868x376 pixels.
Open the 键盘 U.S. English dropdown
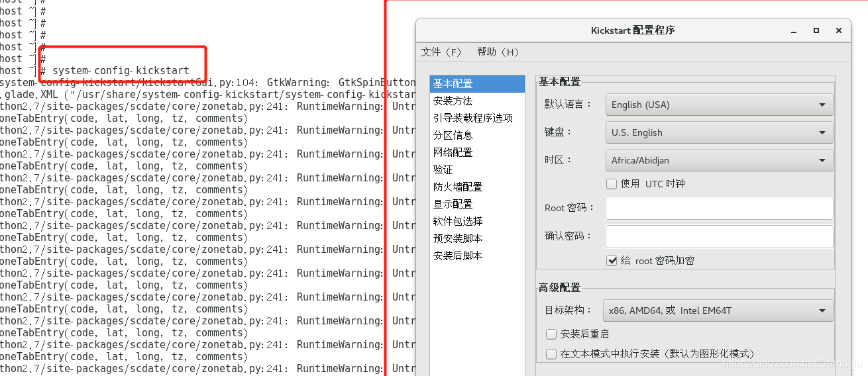719,132
